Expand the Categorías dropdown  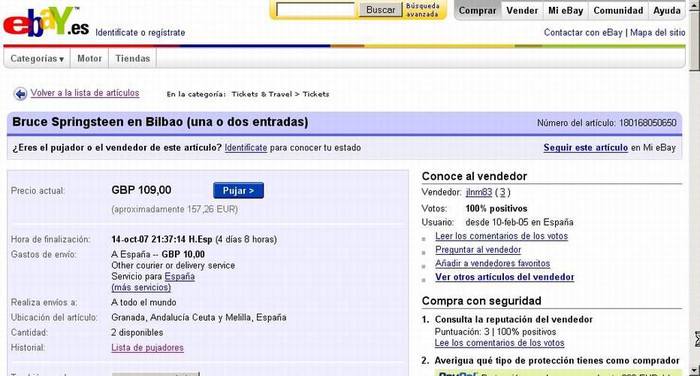click(x=37, y=58)
